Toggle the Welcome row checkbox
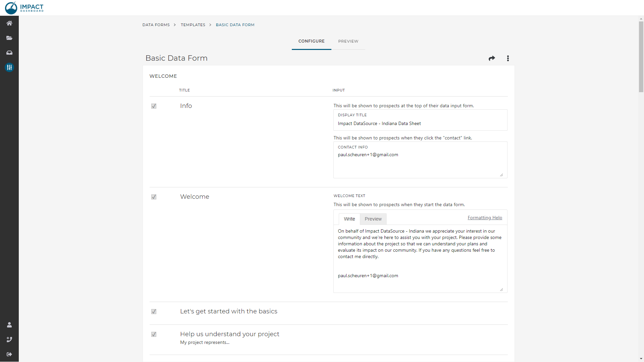Screen dimensions: 644x362 coord(154,197)
